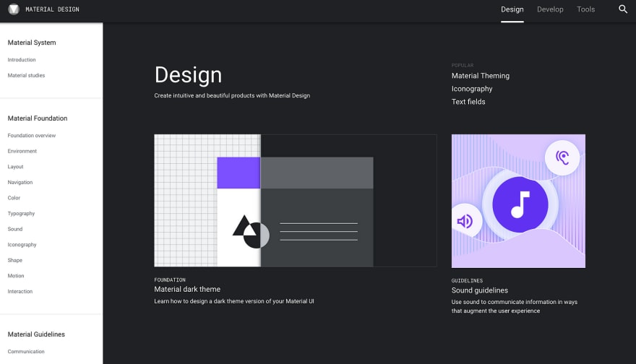This screenshot has height=364, width=636.
Task: Open the Navigation sidebar item
Action: (x=20, y=183)
